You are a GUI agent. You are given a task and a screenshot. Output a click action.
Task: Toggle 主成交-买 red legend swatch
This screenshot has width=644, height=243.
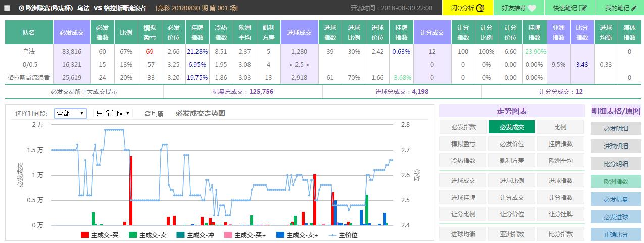click(84, 235)
